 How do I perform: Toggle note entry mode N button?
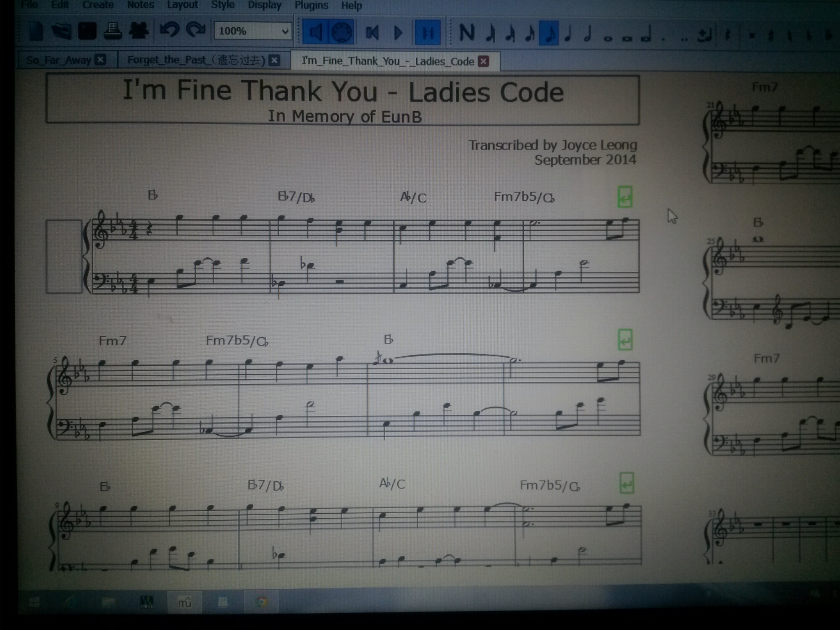467,33
